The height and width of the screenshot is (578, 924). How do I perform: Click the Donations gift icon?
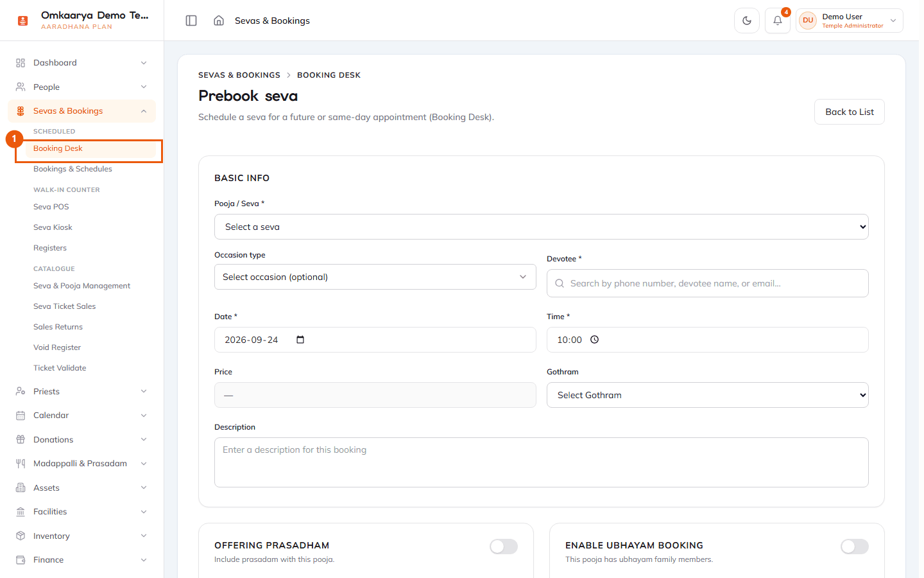21,439
